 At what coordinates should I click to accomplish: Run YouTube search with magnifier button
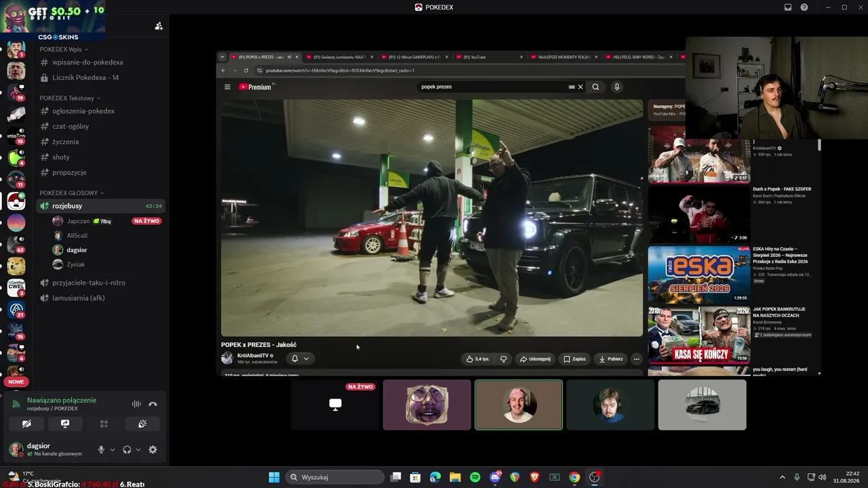595,87
